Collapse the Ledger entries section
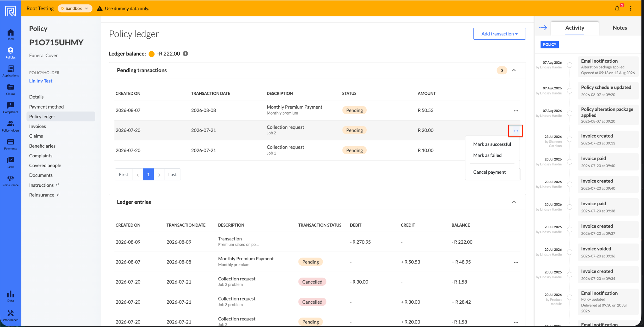The width and height of the screenshot is (644, 327). (514, 202)
